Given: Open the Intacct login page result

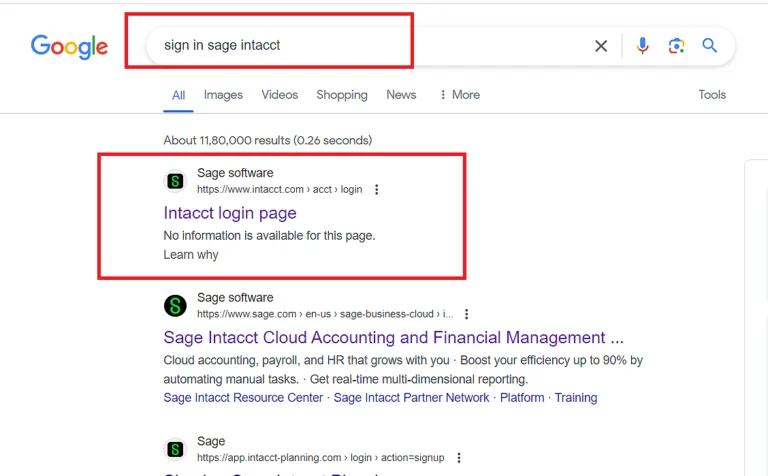Looking at the screenshot, I should (x=230, y=213).
